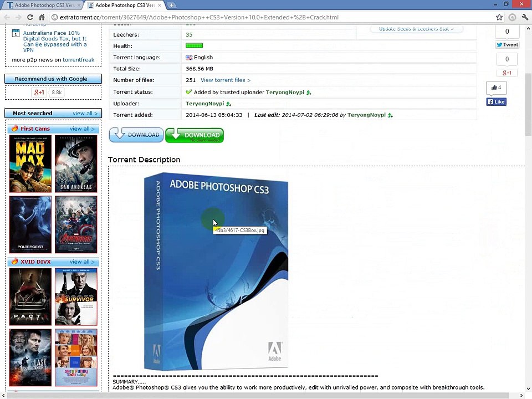Go back with browser back arrow

[x=7, y=17]
